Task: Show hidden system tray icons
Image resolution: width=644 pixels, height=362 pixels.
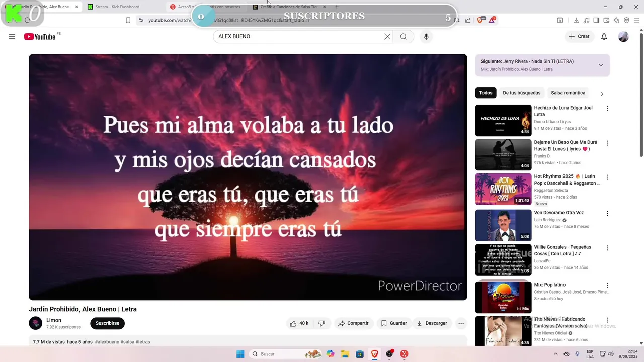Action: (555, 354)
